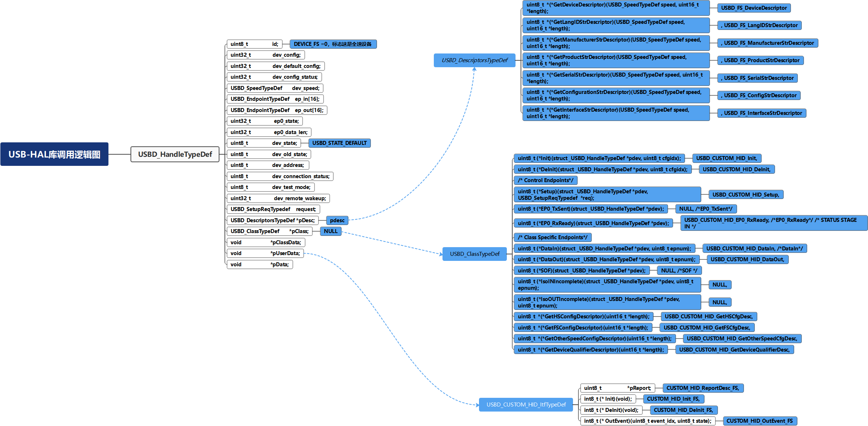This screenshot has height=426, width=868.
Task: Select the USBD_ClassTypeDef floating topic
Action: (x=474, y=254)
